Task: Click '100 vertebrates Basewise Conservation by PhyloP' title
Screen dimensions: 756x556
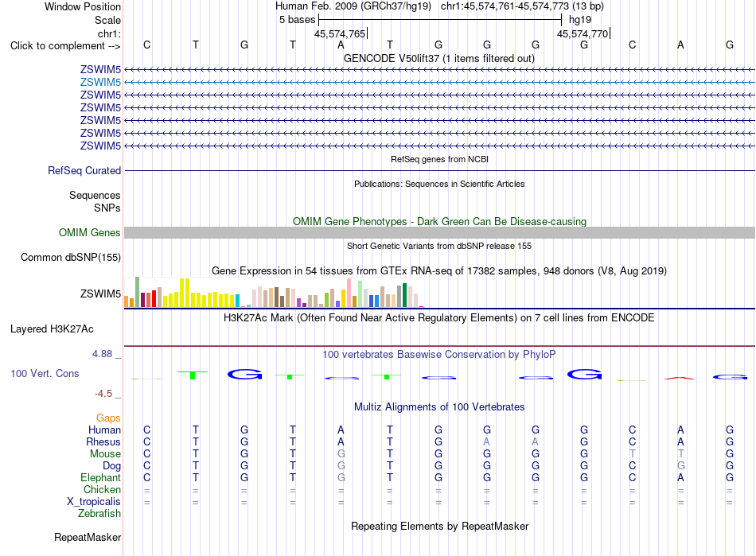Action: click(x=439, y=355)
